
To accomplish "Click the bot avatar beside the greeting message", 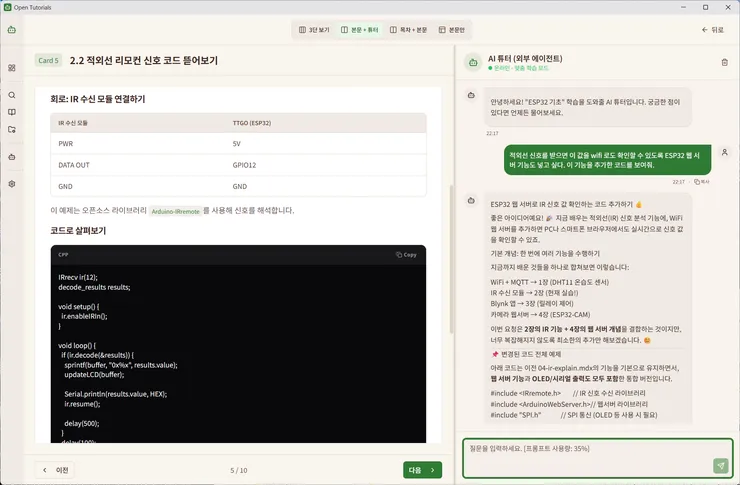I will point(471,95).
